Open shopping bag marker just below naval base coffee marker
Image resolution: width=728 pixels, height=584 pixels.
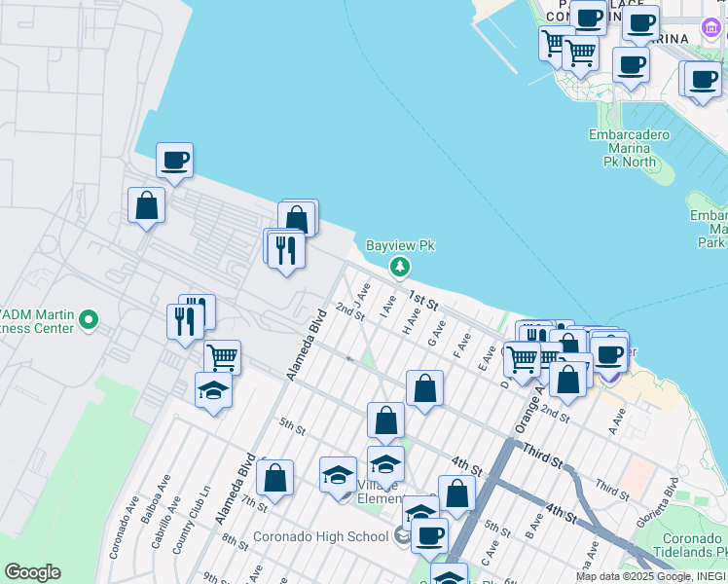(146, 207)
